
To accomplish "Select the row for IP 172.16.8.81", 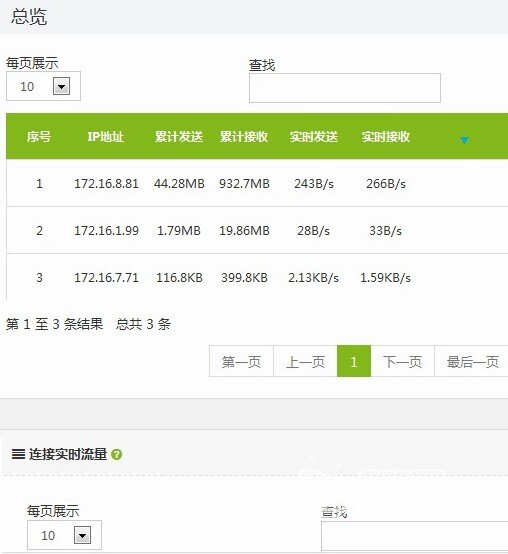I will tap(257, 183).
